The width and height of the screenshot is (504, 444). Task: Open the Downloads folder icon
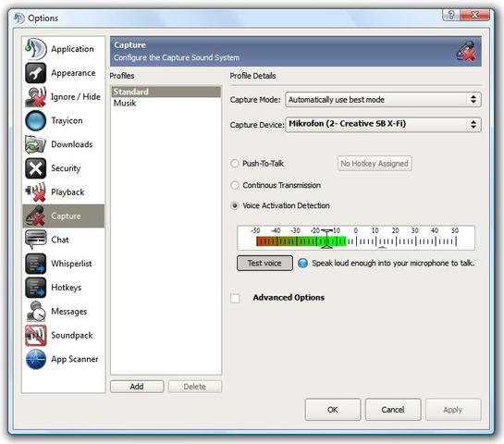[36, 144]
